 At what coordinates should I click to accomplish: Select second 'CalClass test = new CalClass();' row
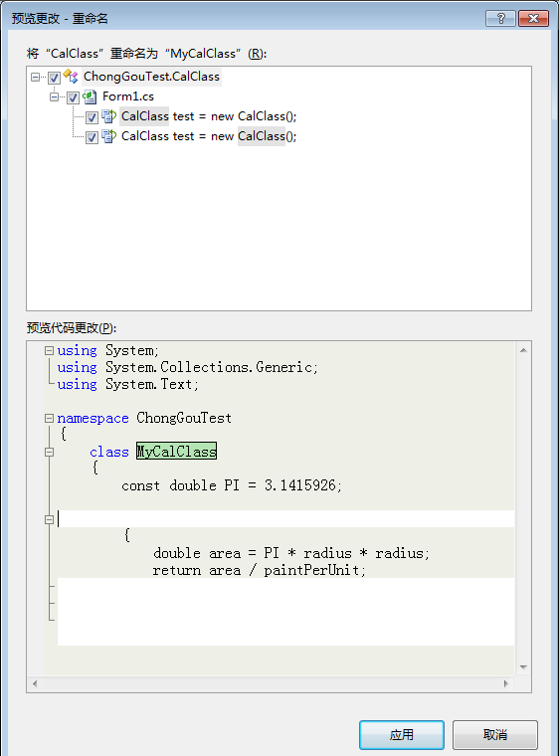click(209, 136)
